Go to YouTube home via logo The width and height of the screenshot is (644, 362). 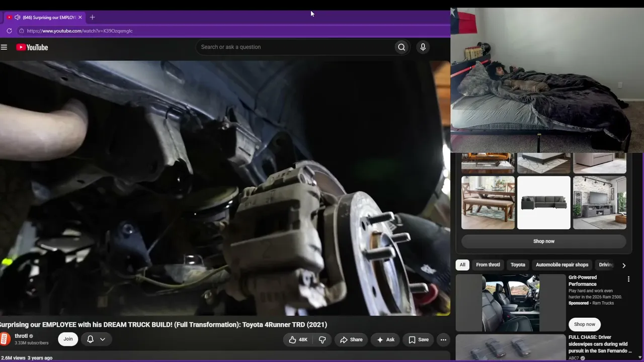(32, 47)
